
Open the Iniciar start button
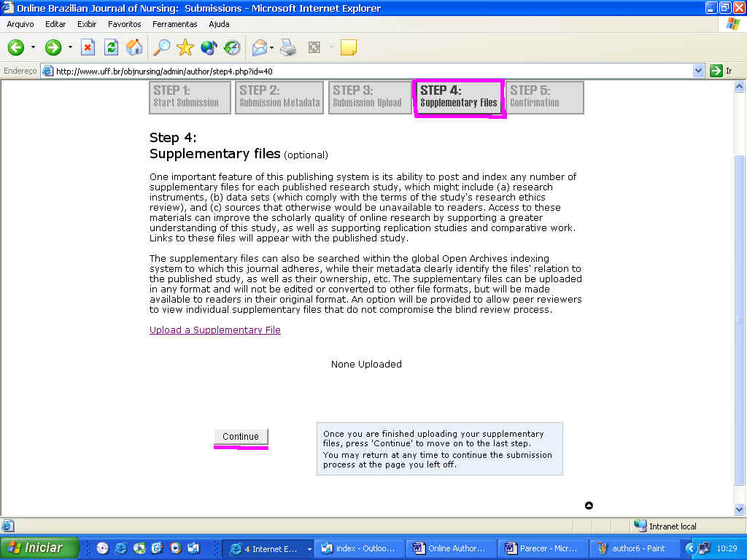[x=38, y=548]
